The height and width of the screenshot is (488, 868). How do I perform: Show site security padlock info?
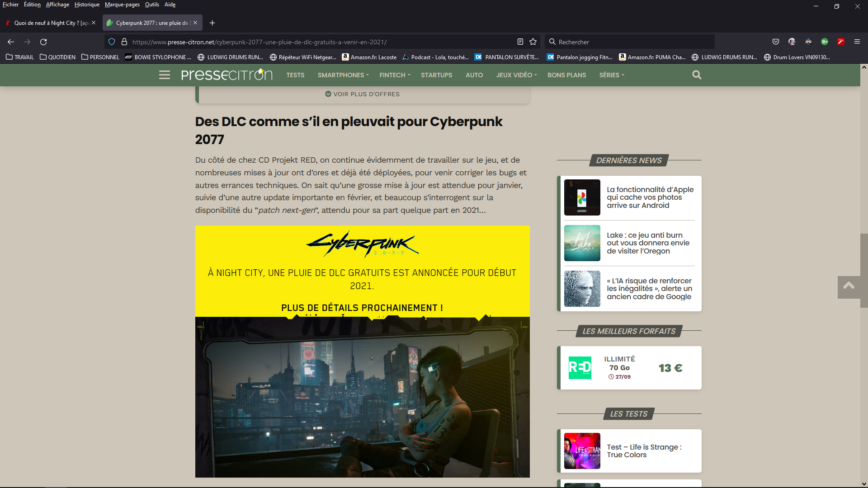[x=124, y=42]
